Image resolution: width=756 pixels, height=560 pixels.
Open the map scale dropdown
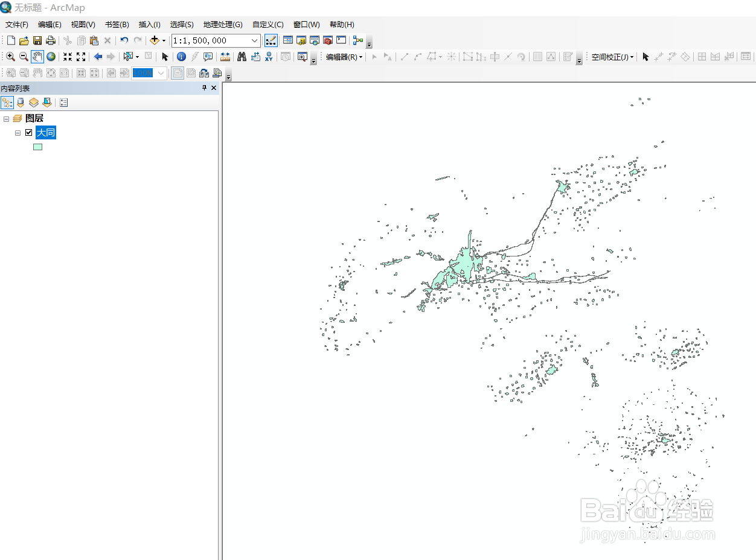point(254,40)
